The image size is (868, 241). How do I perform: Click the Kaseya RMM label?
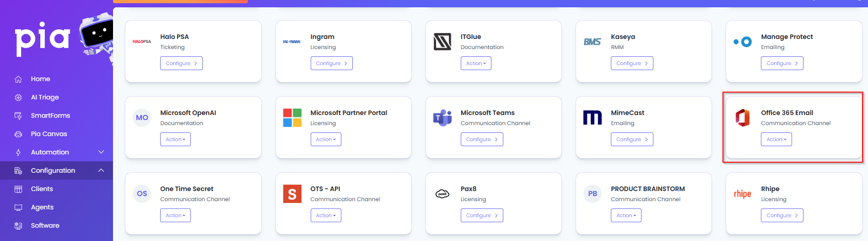point(617,47)
